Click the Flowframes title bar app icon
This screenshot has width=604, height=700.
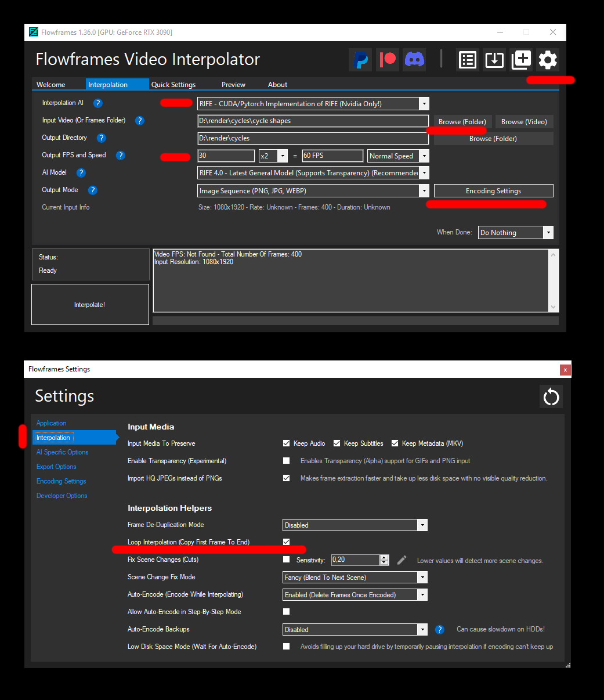[34, 32]
